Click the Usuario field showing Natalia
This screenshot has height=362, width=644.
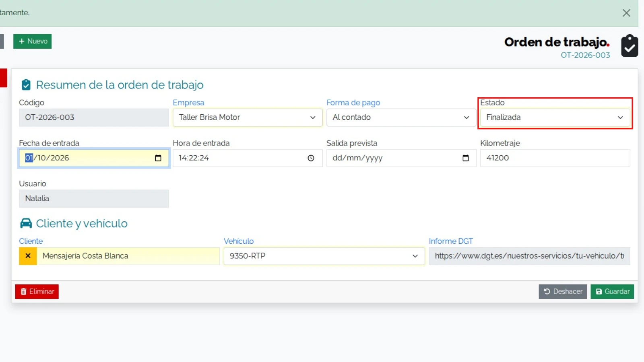point(94,199)
